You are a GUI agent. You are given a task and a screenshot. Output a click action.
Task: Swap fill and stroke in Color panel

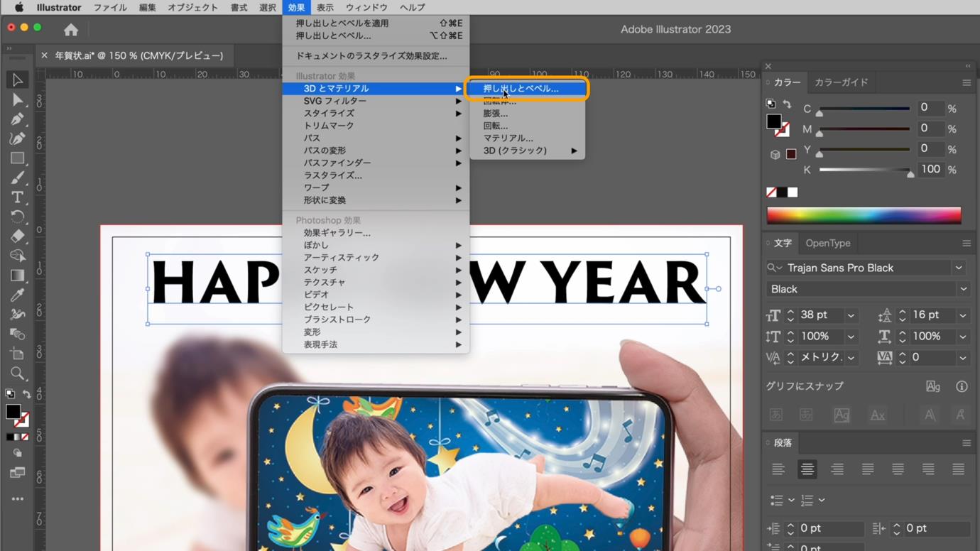click(787, 104)
